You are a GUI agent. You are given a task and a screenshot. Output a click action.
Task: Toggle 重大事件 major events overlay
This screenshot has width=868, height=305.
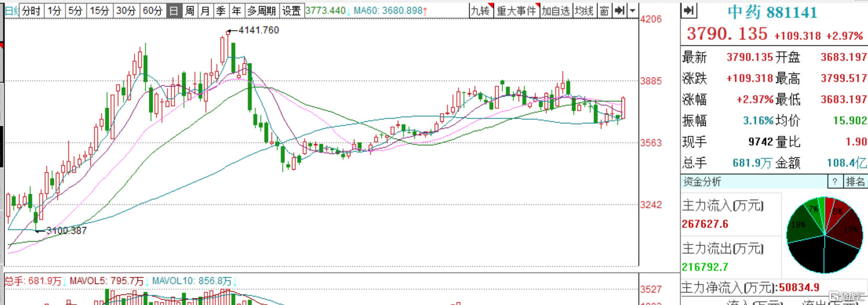click(x=517, y=10)
